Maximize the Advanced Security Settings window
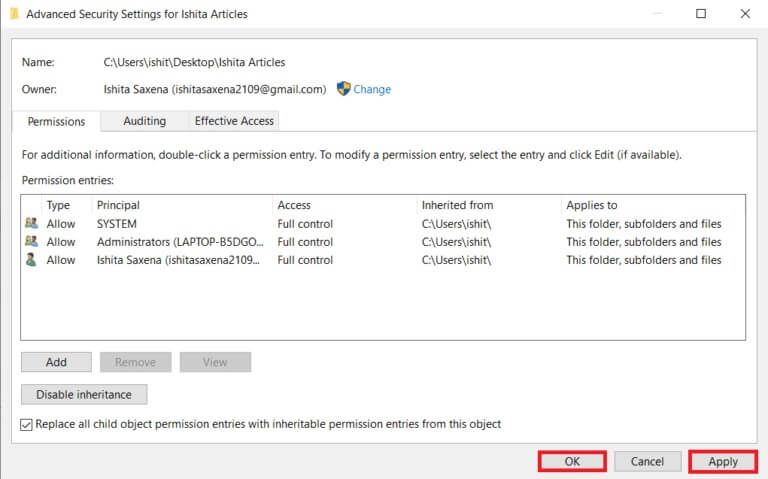The image size is (768, 479). tap(701, 14)
